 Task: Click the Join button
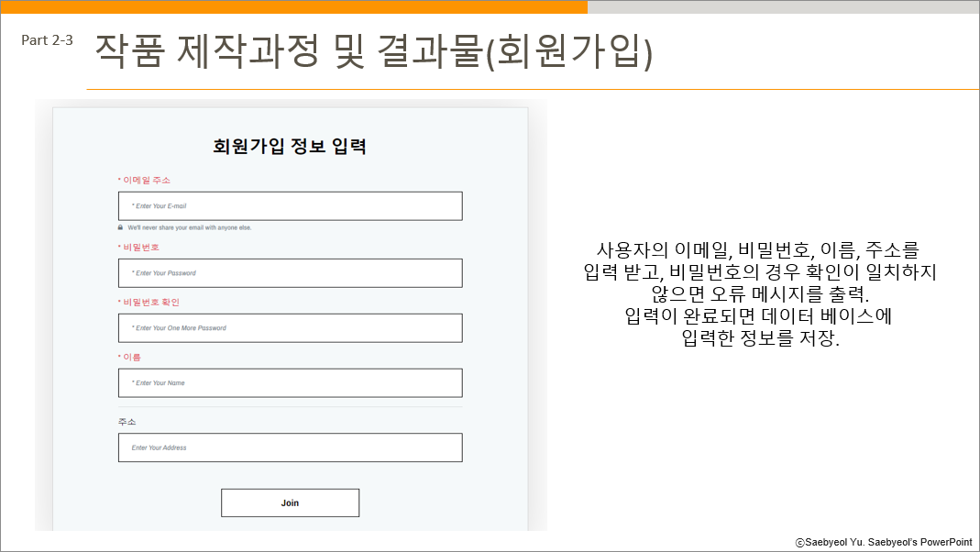pyautogui.click(x=290, y=502)
